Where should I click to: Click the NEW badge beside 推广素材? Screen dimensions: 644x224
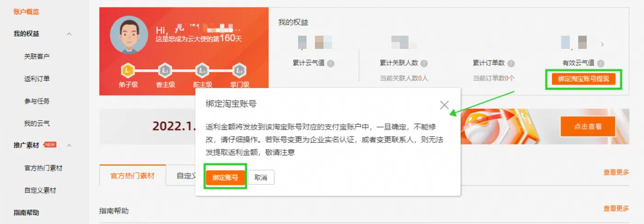pos(50,145)
